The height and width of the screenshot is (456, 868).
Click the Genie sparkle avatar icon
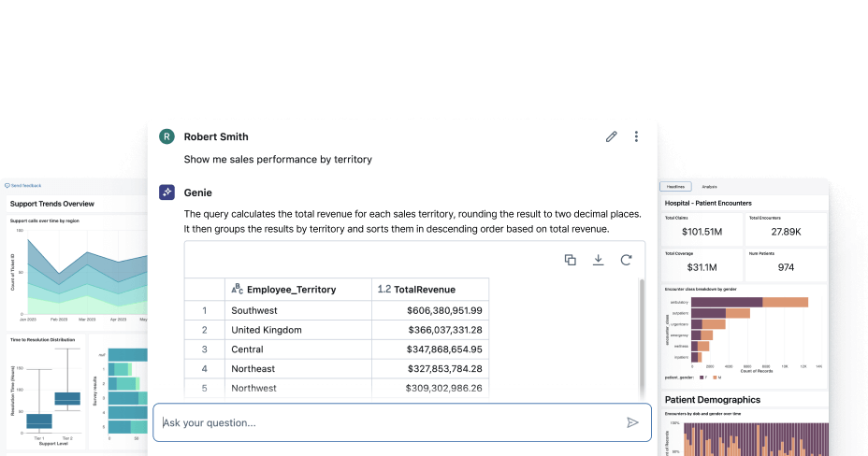point(166,192)
